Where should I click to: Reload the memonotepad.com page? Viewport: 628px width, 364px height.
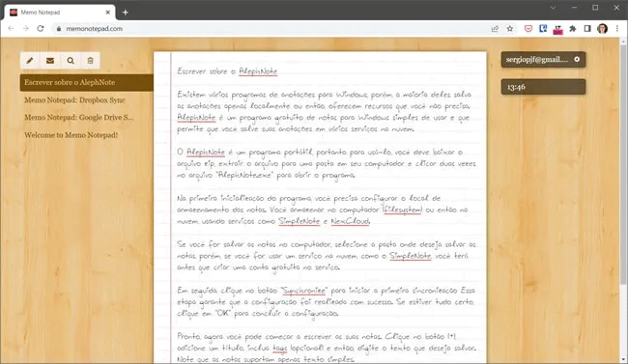(41, 28)
